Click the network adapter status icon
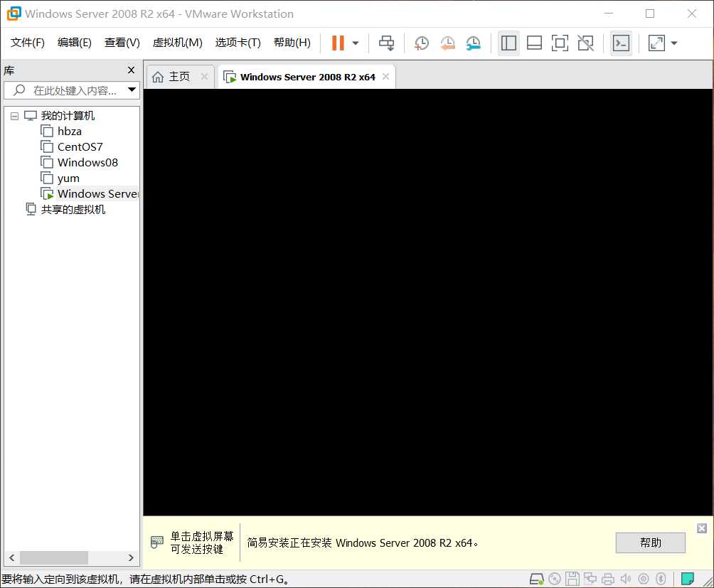 pyautogui.click(x=590, y=579)
